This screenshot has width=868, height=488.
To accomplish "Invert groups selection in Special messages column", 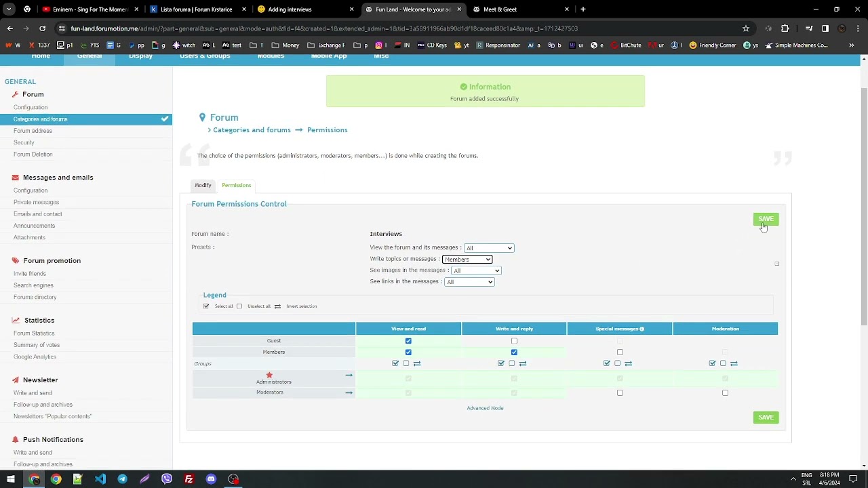I will point(628,363).
